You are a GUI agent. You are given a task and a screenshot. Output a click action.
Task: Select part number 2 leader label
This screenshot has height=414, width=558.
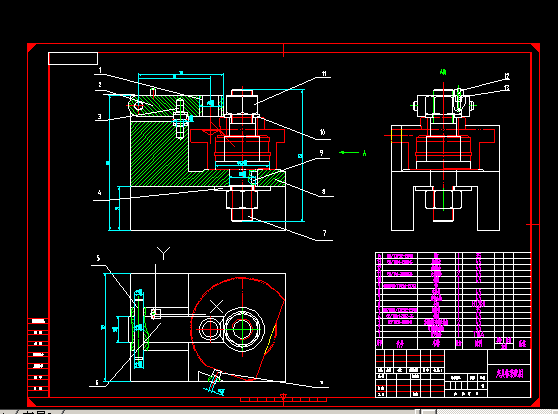tap(100, 85)
